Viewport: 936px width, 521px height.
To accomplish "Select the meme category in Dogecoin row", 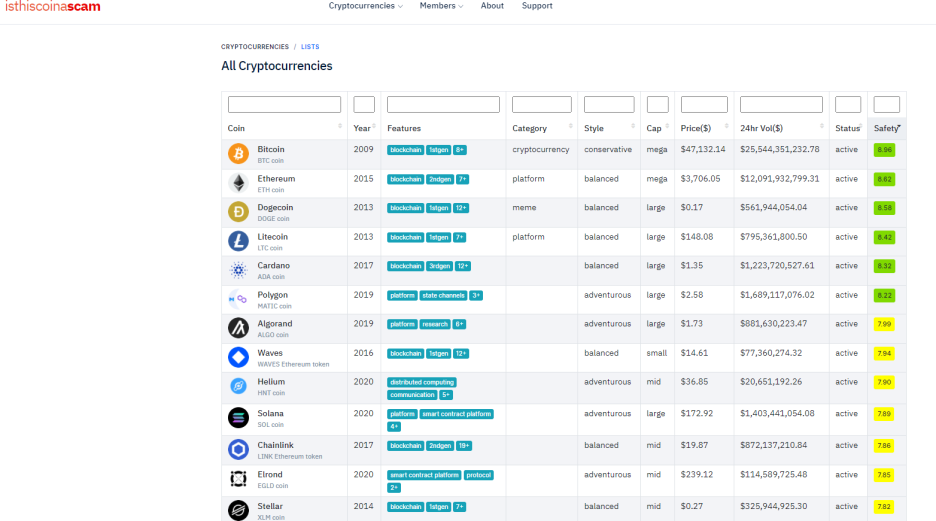I will pyautogui.click(x=524, y=207).
